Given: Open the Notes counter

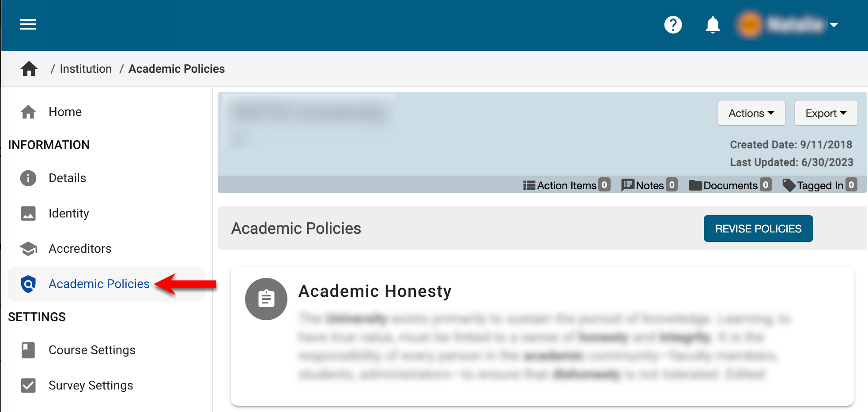Looking at the screenshot, I should (649, 185).
